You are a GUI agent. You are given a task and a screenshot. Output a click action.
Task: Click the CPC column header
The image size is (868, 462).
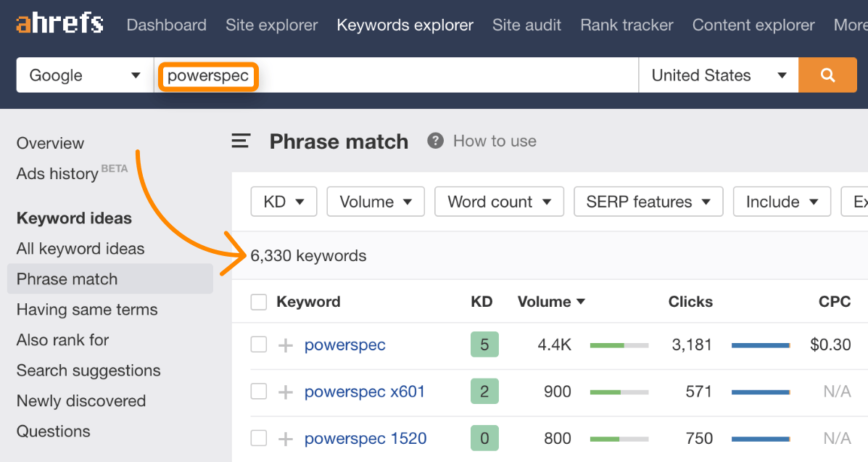(834, 302)
